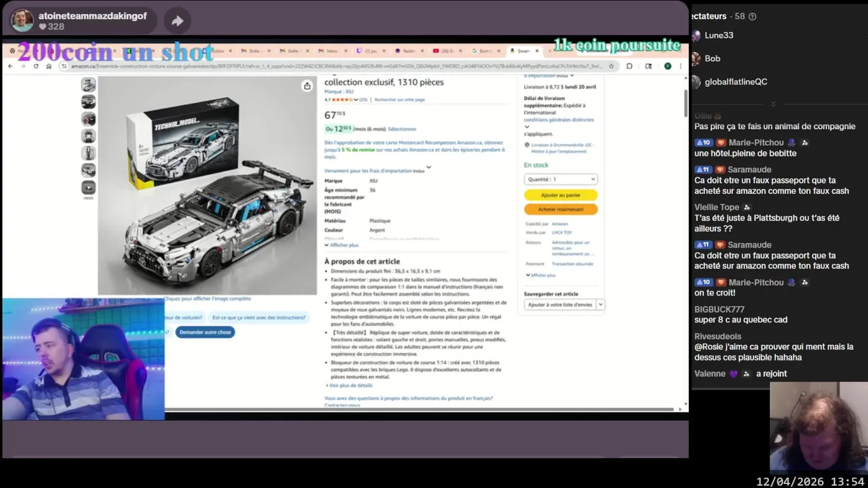Open viewer globalflatlineQC in spectator list
Screen dimensions: 868x488
tap(736, 81)
